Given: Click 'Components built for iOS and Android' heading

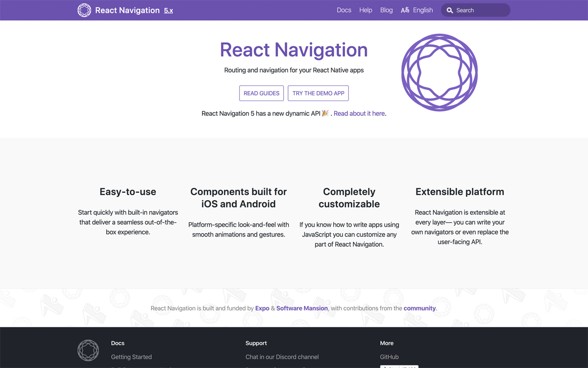Looking at the screenshot, I should tap(239, 198).
